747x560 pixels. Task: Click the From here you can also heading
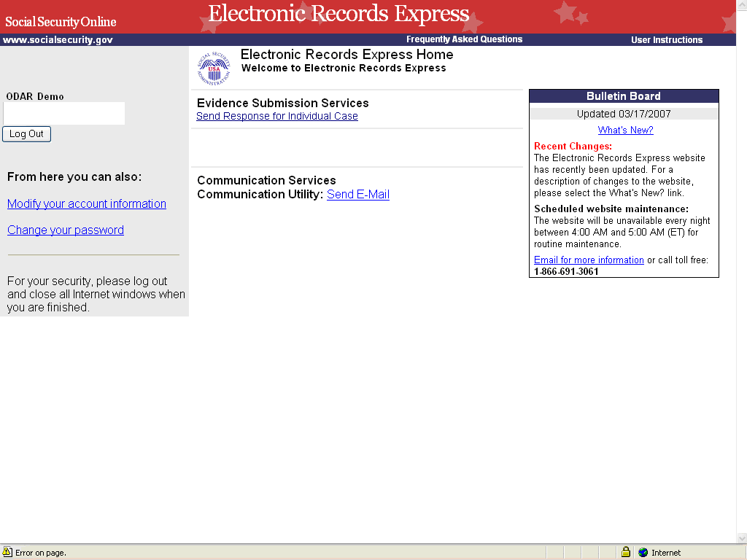(74, 177)
